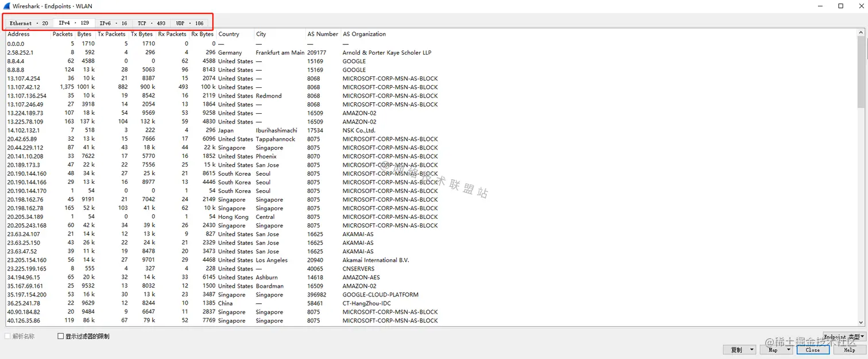Click the Tappahannock city cell
This screenshot has width=868, height=359.
tap(276, 139)
